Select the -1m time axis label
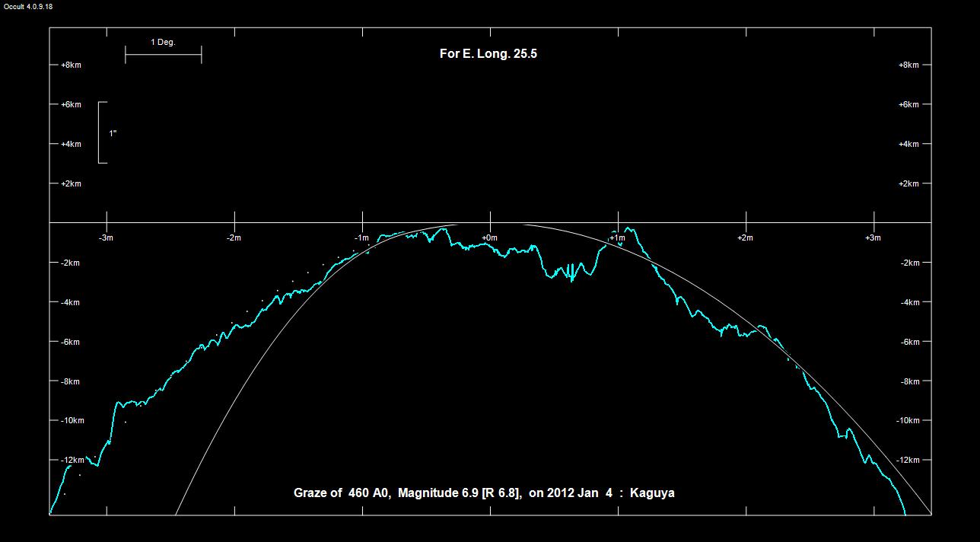 361,238
